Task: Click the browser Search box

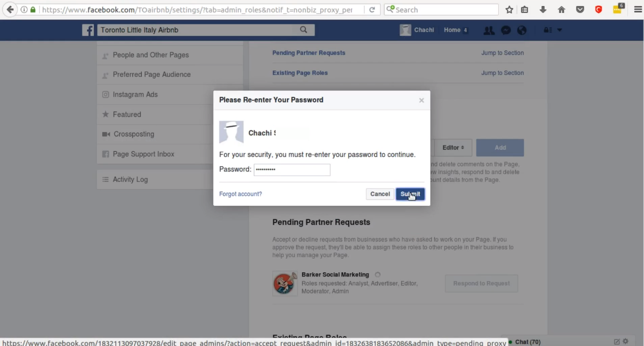Action: (x=441, y=9)
